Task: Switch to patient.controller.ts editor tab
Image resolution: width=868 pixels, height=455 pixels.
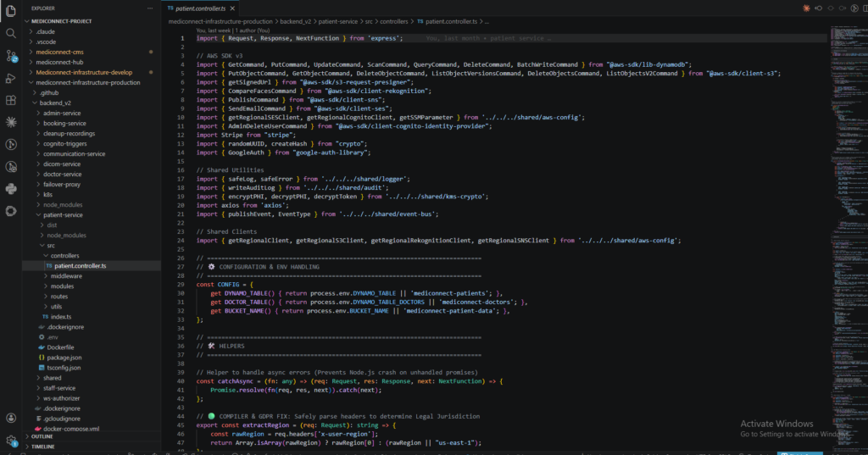Action: (x=200, y=8)
